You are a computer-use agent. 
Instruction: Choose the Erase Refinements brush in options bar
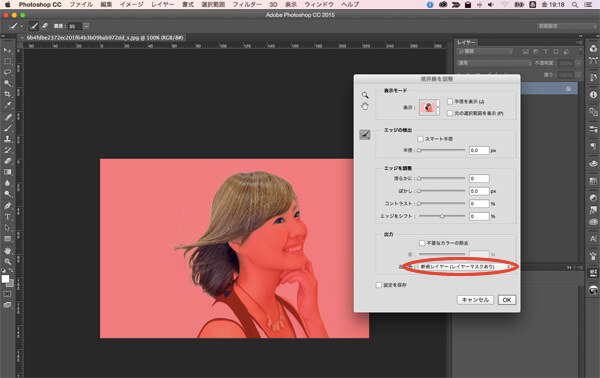tap(45, 26)
